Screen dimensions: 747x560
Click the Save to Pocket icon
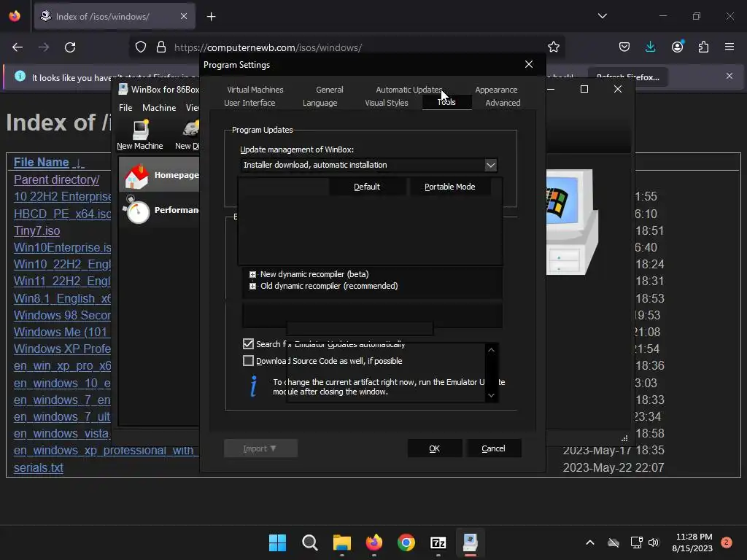[624, 47]
